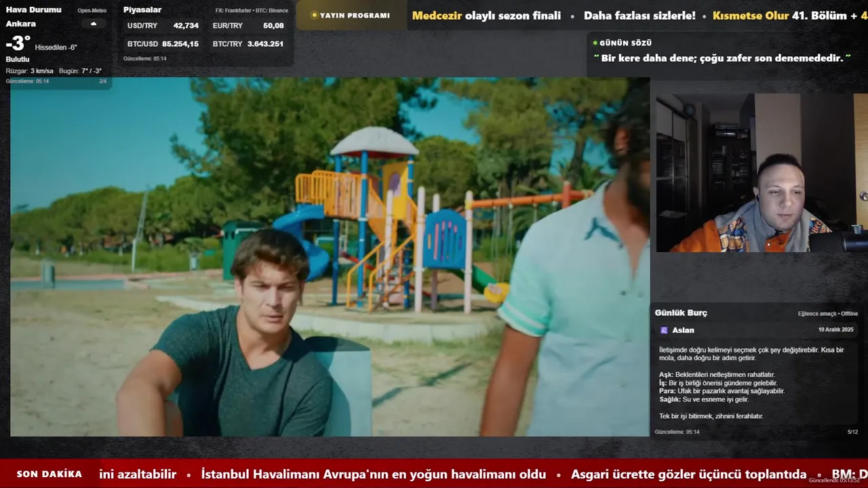This screenshot has height=488, width=868.
Task: Select the city name Ankara
Action: [21, 24]
